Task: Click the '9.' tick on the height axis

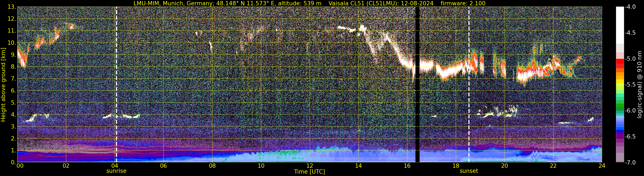Action: (x=13, y=55)
